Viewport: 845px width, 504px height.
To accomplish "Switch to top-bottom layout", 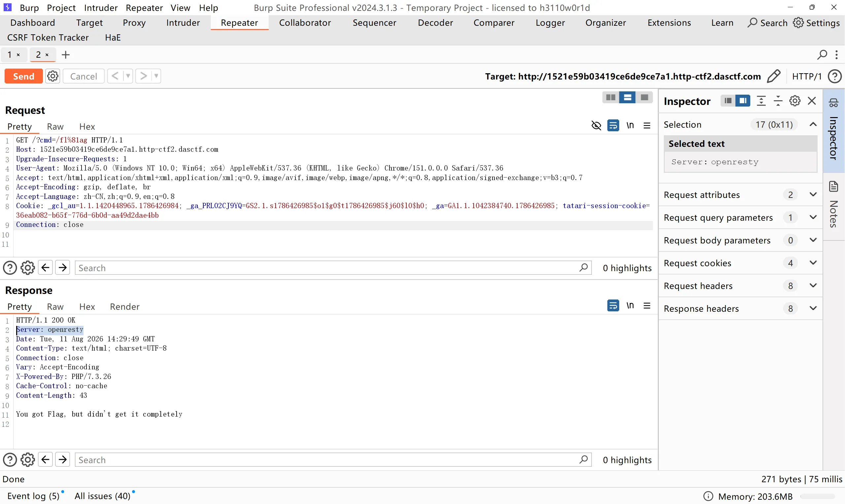I will 627,98.
